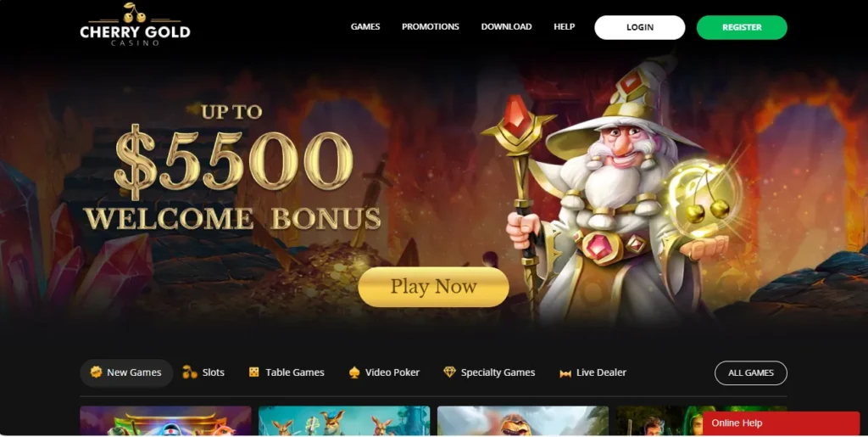
Task: Click the spade icon beside Video Poker
Action: point(354,373)
